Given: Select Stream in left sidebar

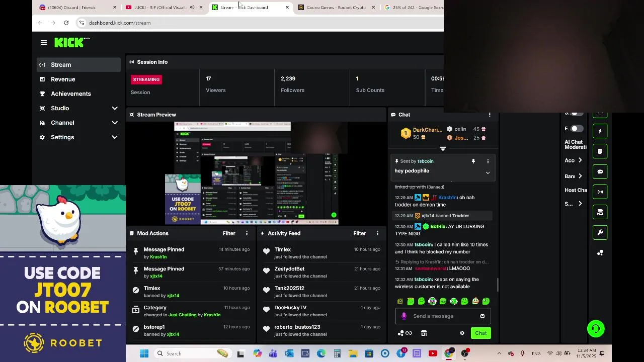Looking at the screenshot, I should 78,65.
